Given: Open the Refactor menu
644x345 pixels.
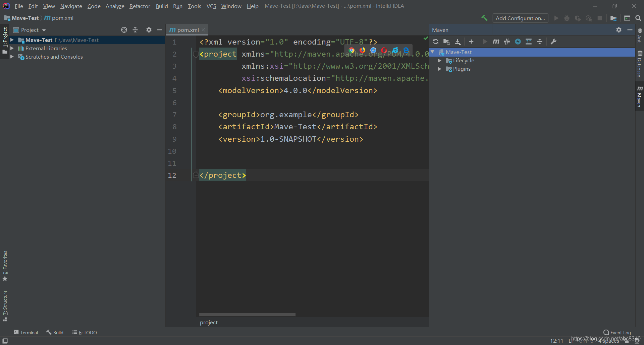Looking at the screenshot, I should click(x=140, y=6).
